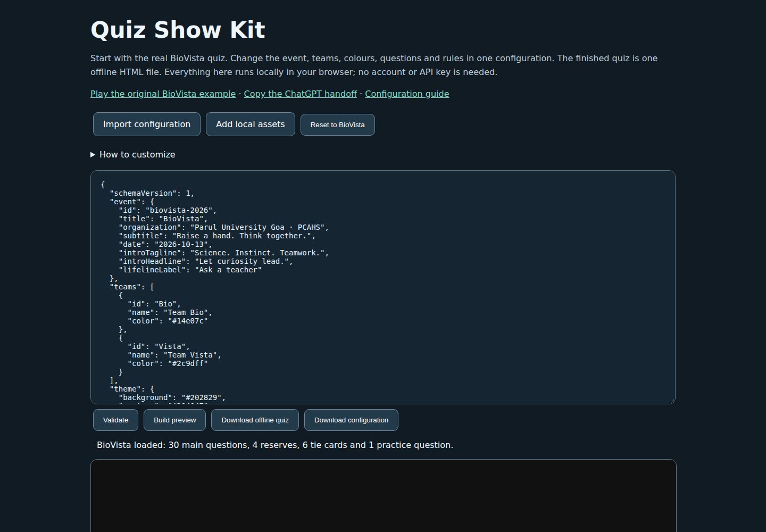Download configuration file
The image size is (766, 532).
351,420
